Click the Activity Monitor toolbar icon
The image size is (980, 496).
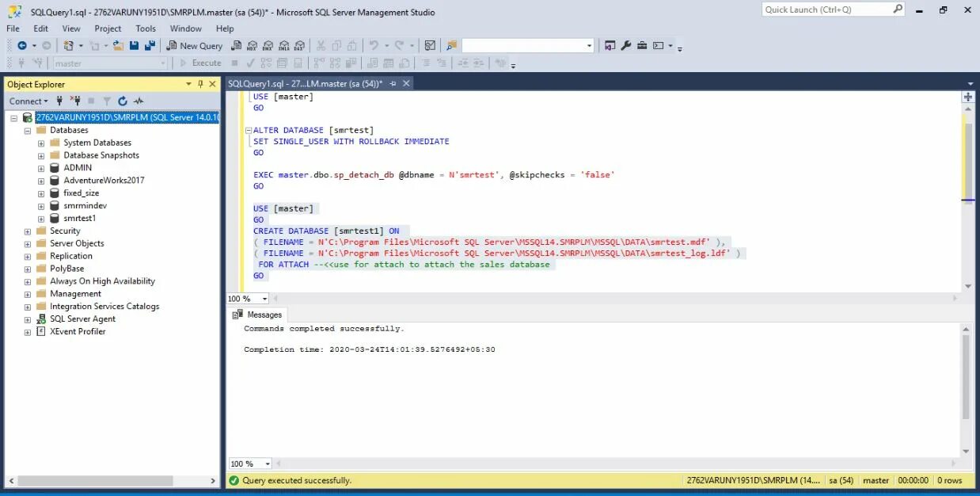click(x=430, y=46)
